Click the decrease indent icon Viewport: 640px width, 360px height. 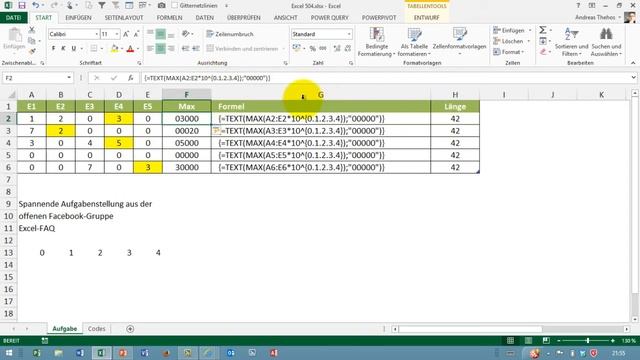tap(185, 49)
